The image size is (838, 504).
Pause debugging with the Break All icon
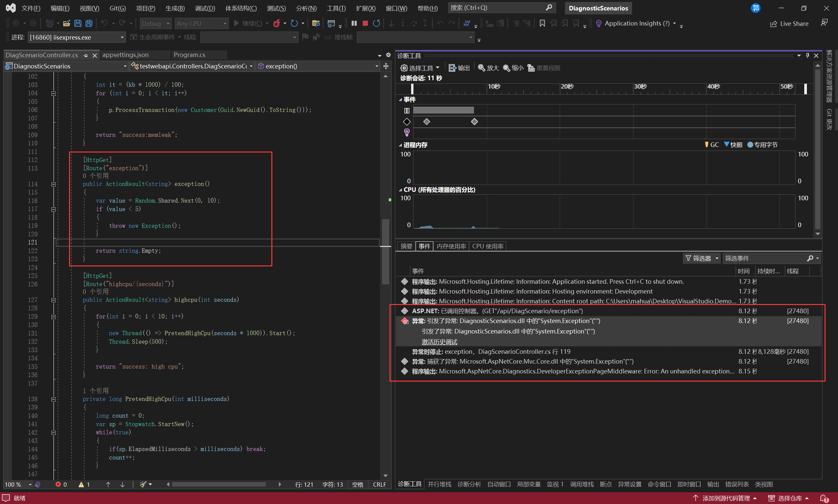354,24
